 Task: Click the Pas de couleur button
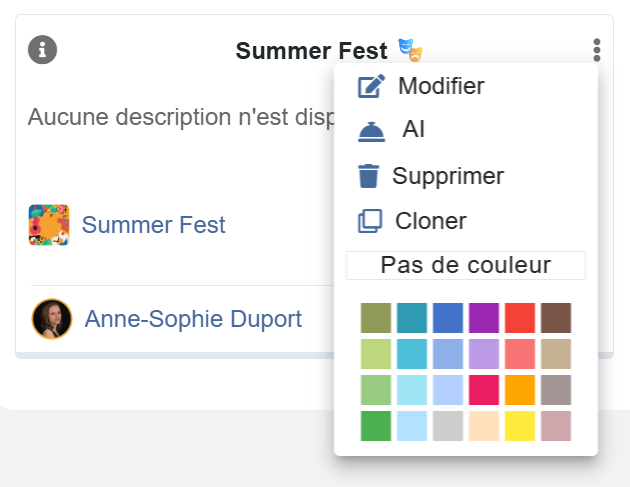pyautogui.click(x=465, y=265)
